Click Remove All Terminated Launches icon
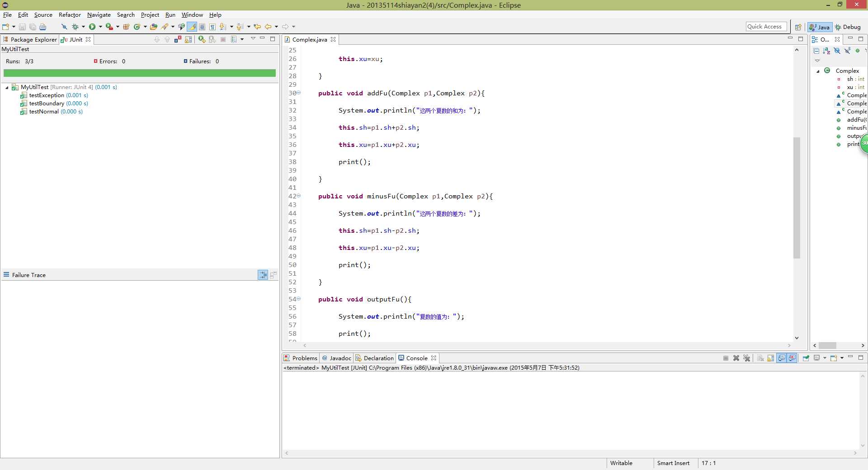The width and height of the screenshot is (868, 470). [746, 358]
